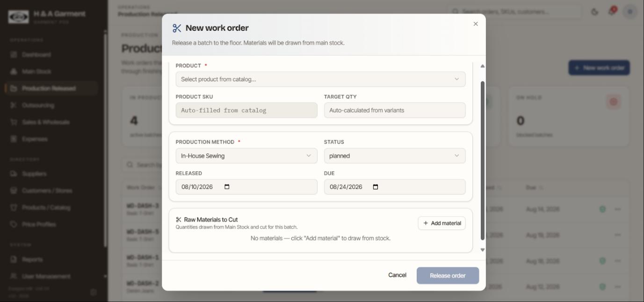Open Dashboard in the sidebar

51,55
